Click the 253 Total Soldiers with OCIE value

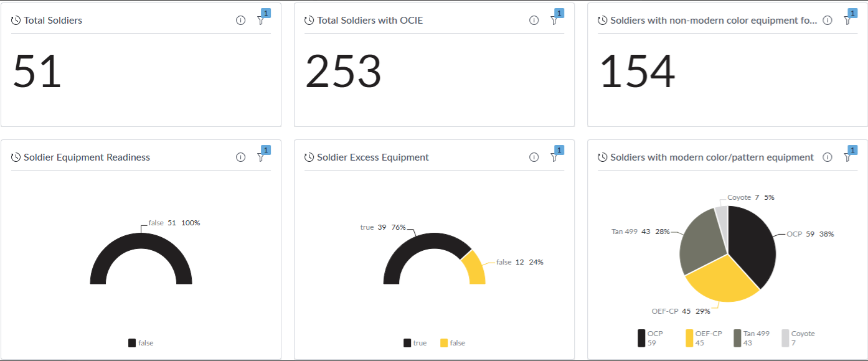pos(343,72)
